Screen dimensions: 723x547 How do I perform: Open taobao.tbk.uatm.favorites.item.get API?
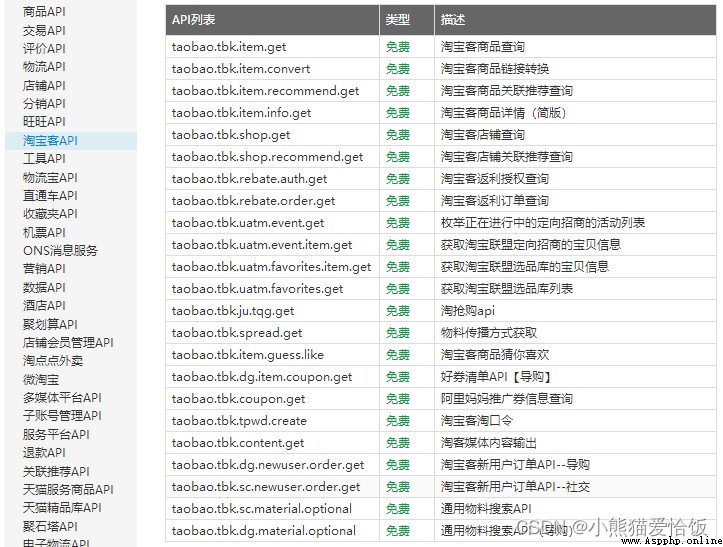click(x=271, y=267)
